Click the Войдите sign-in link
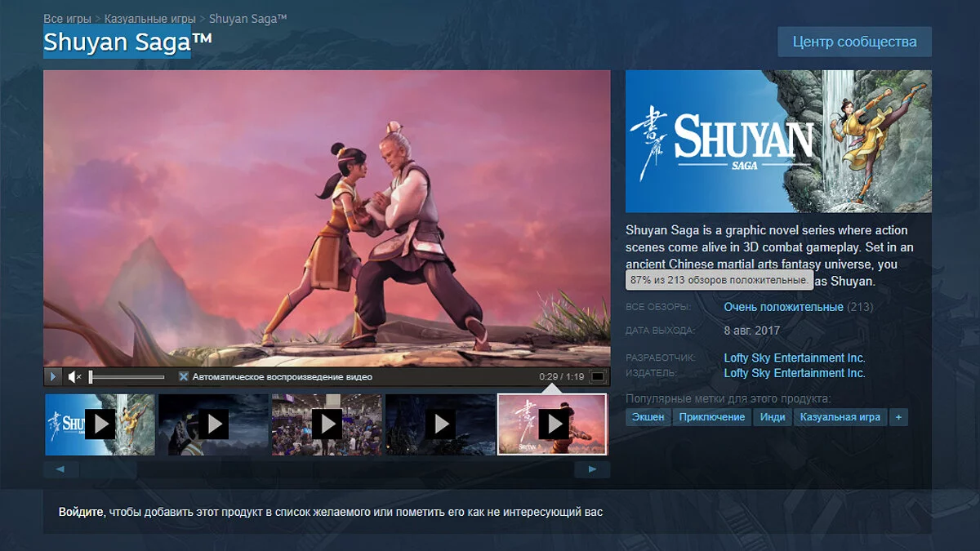Image resolution: width=980 pixels, height=551 pixels. (x=81, y=513)
